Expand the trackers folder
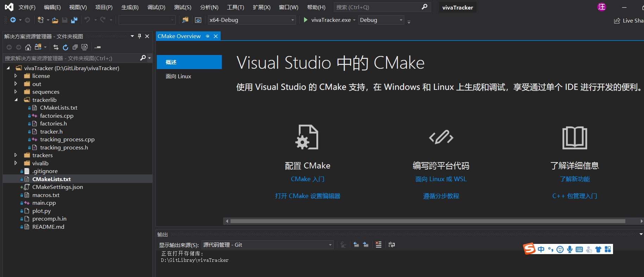This screenshot has height=277, width=644. [x=15, y=155]
